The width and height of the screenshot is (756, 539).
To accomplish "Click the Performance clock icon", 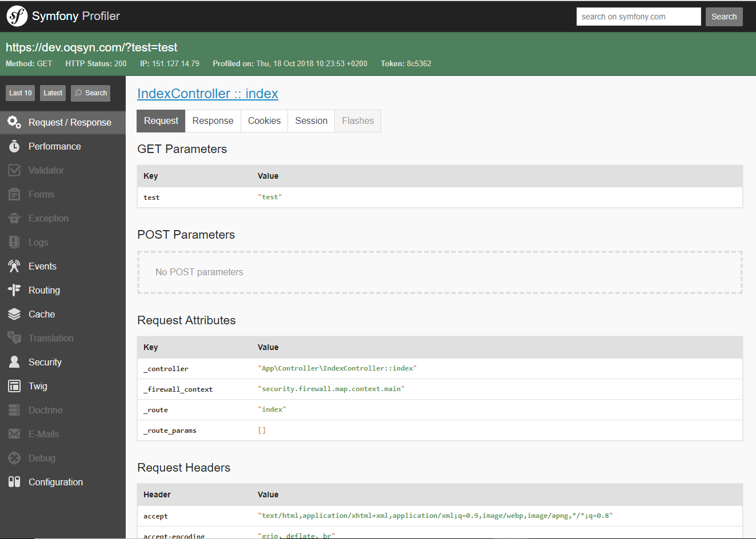I will point(14,147).
